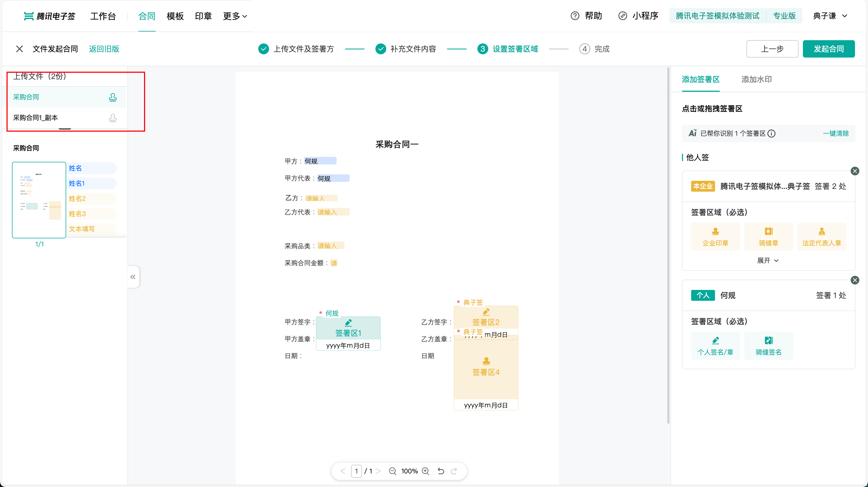The image size is (868, 487).
Task: Add 法定代表人章 signing area
Action: pyautogui.click(x=822, y=237)
